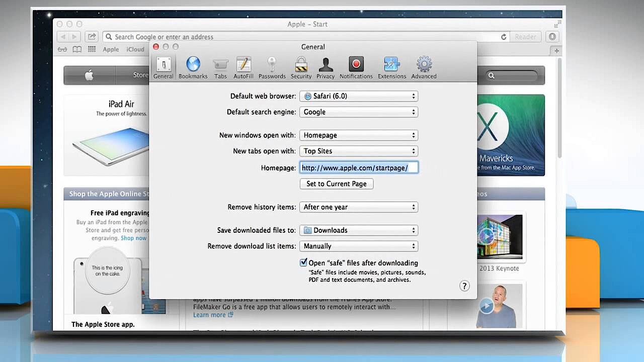
Task: Open the Notifications preferences pane
Action: (x=356, y=68)
